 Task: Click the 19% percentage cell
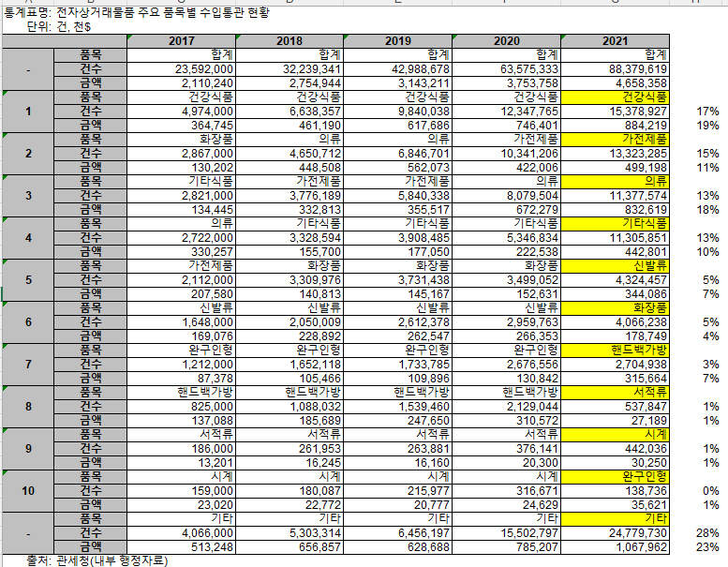tap(707, 126)
